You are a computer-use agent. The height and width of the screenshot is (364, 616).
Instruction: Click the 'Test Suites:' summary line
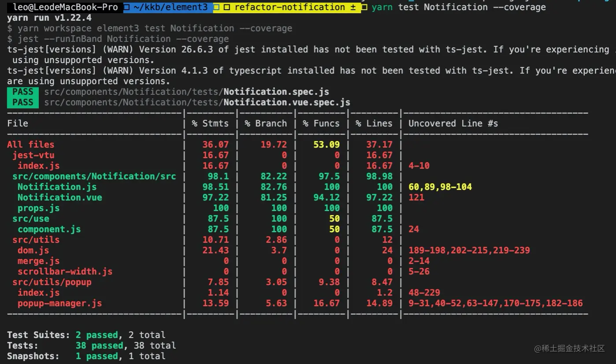tap(86, 335)
